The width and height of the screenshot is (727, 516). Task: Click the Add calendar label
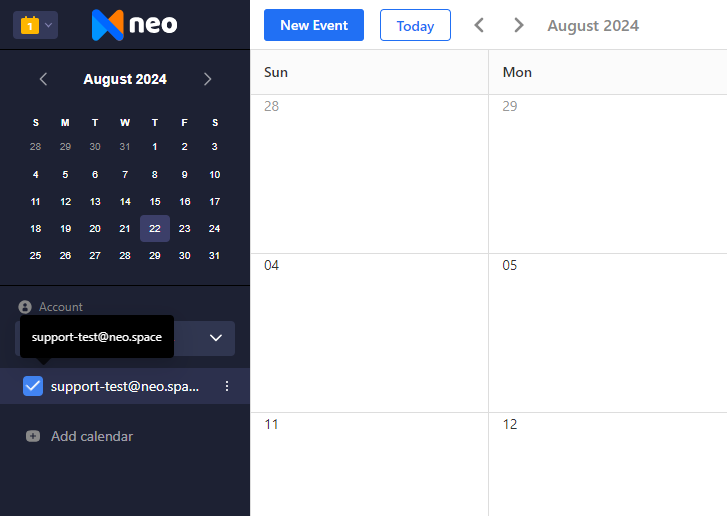click(x=92, y=436)
